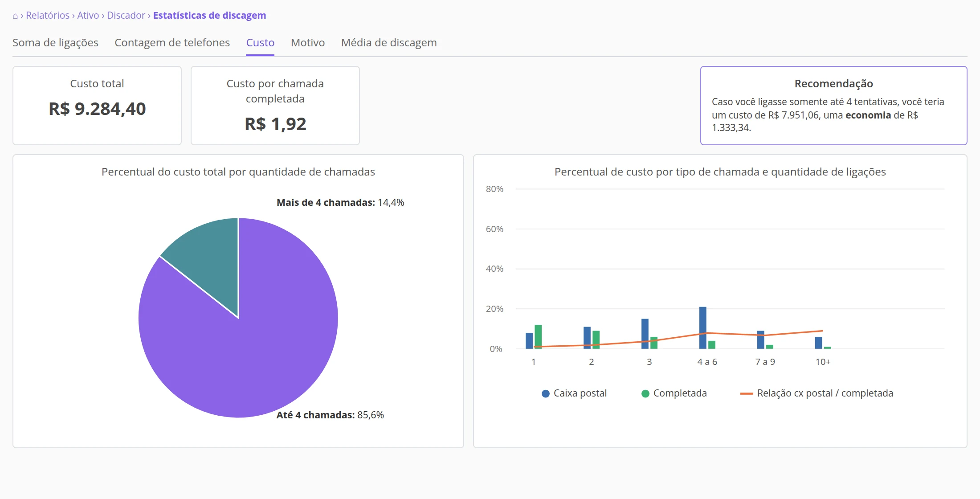Screen dimensions: 980x499
Task: Click the 10+ x-axis label
Action: tap(823, 362)
